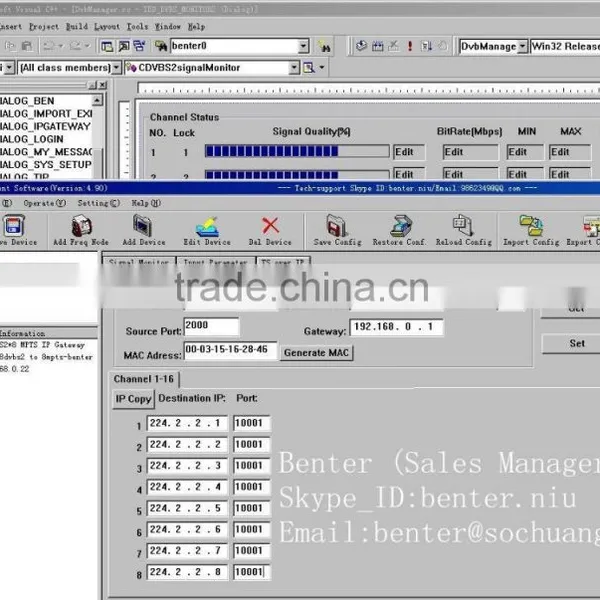This screenshot has height=600, width=600.
Task: Open the Undo history dropdown arrow
Action: pyautogui.click(x=61, y=46)
